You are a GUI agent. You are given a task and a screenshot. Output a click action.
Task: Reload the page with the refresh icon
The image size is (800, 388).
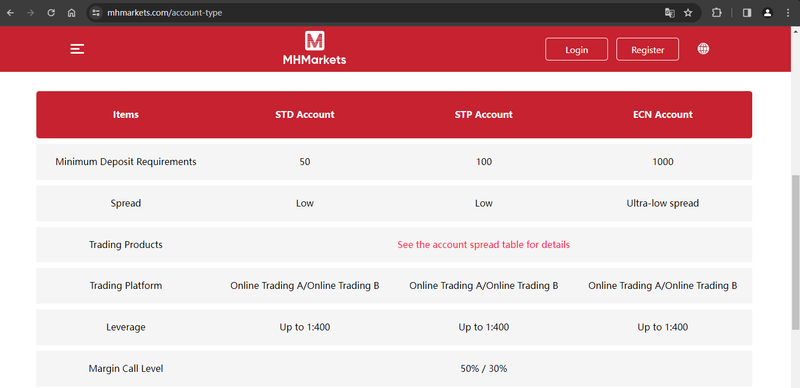click(x=51, y=13)
